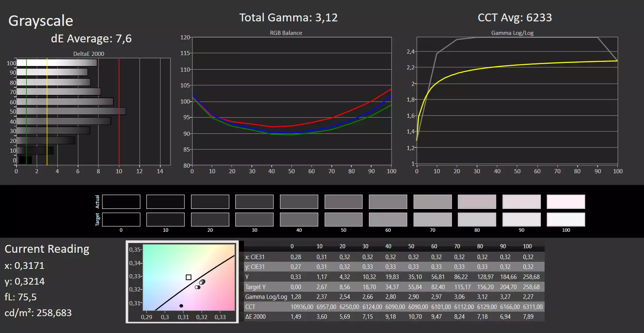Click the lone measurement dot near chart bottom
644x333 pixels.
coord(181,306)
